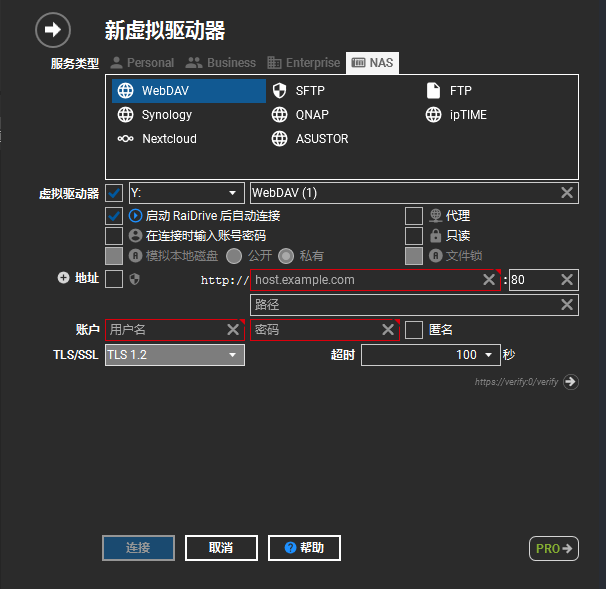Switch to the Enterprise tab

click(x=304, y=63)
